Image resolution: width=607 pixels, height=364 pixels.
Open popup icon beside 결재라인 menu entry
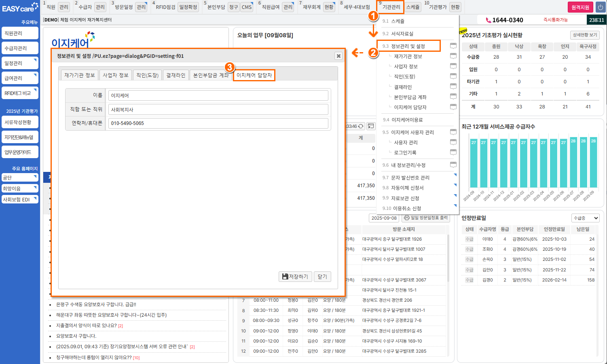click(x=453, y=86)
